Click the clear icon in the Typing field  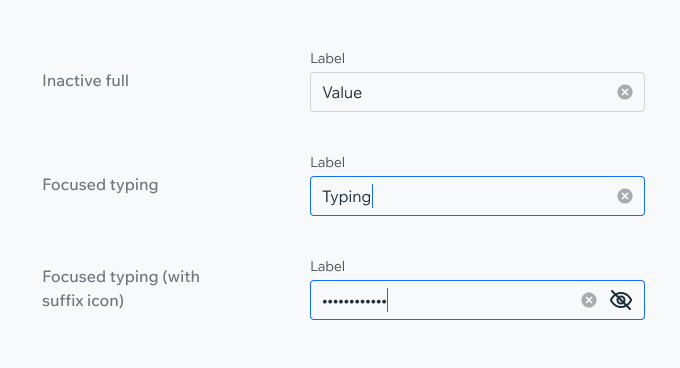[x=624, y=196]
